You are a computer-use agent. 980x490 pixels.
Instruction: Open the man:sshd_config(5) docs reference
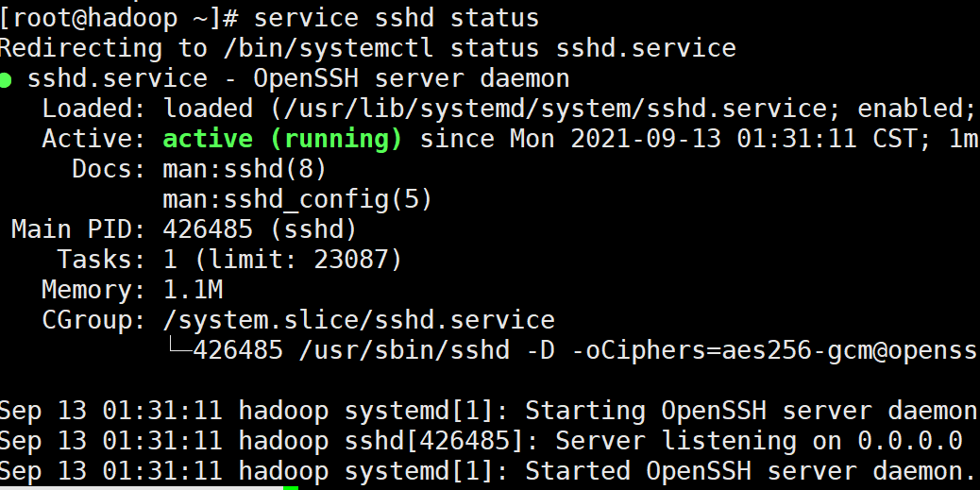[x=297, y=200]
